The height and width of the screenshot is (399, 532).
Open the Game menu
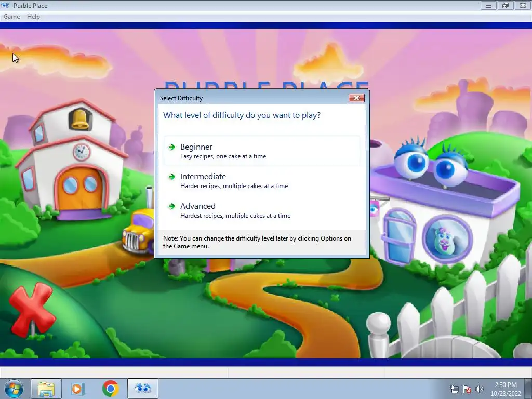12,16
